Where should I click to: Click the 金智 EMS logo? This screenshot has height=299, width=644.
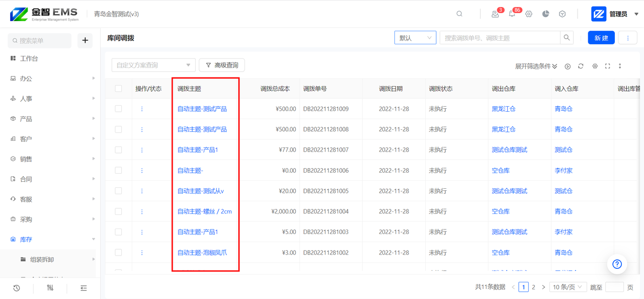tap(44, 14)
